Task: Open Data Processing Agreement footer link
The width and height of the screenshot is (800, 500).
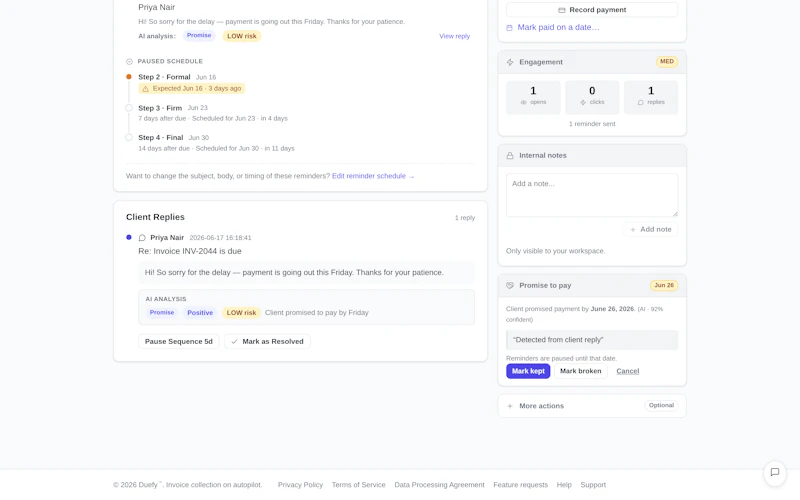Action: (x=439, y=485)
